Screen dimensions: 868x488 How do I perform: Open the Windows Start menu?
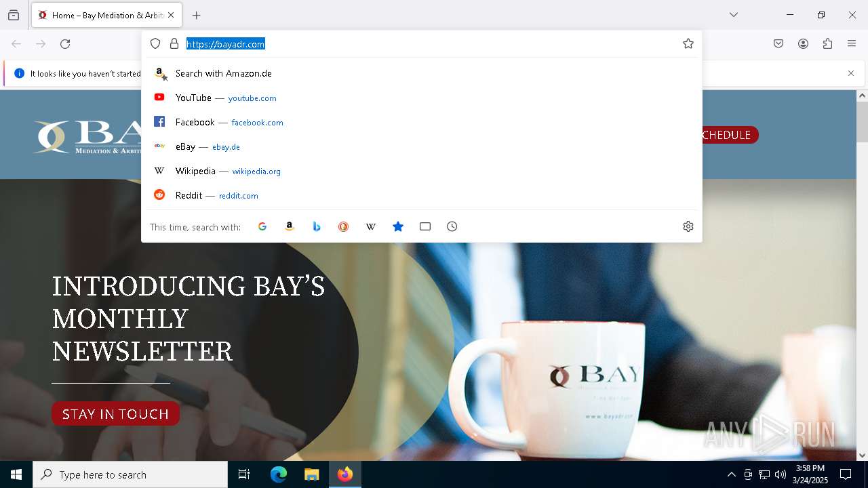[x=16, y=474]
